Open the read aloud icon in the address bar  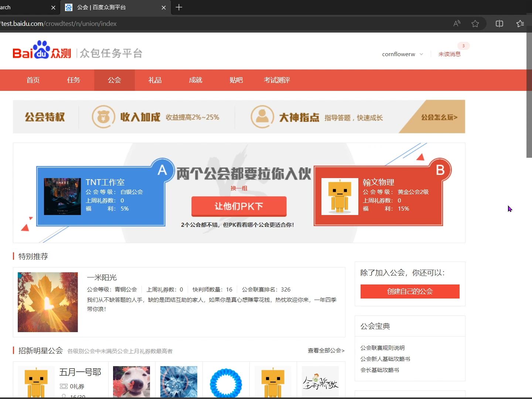click(457, 24)
